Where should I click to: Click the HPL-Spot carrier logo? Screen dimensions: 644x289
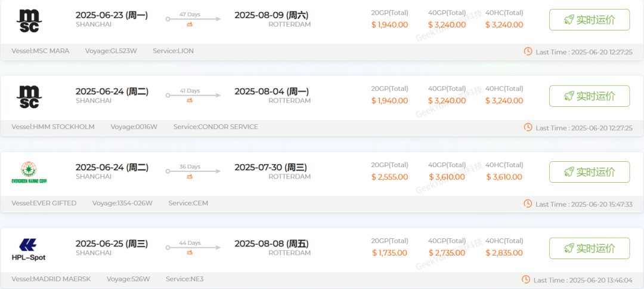pos(29,248)
